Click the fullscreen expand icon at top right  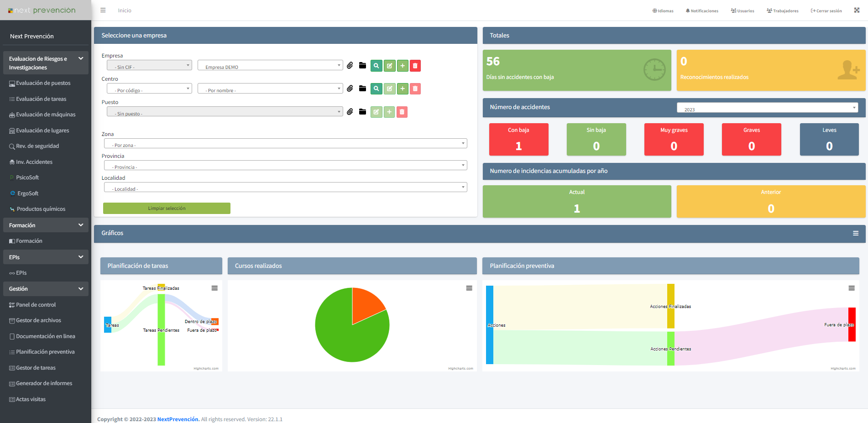857,10
